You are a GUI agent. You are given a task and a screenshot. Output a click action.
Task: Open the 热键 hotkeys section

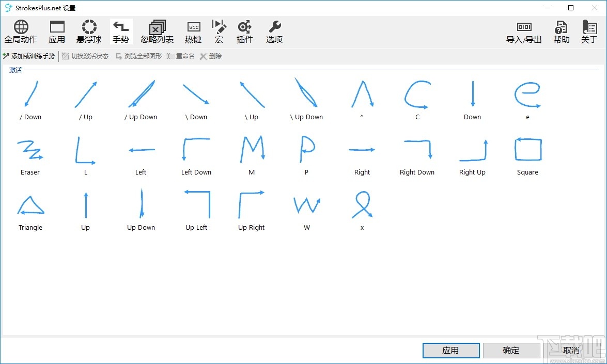pos(193,31)
